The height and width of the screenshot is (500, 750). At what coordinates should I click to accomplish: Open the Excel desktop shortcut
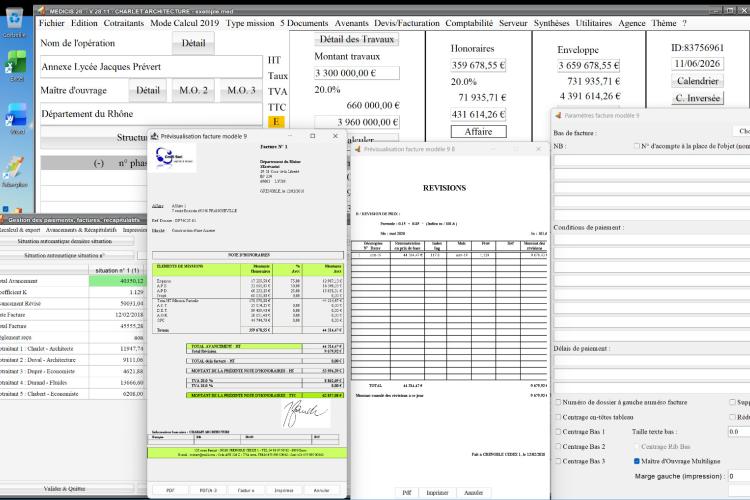[x=15, y=63]
